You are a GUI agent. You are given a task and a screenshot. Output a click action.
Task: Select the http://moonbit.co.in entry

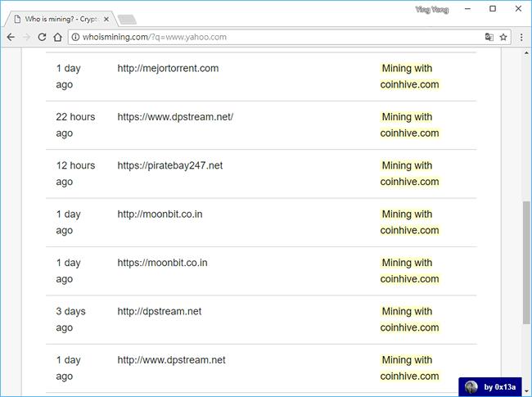pyautogui.click(x=160, y=214)
